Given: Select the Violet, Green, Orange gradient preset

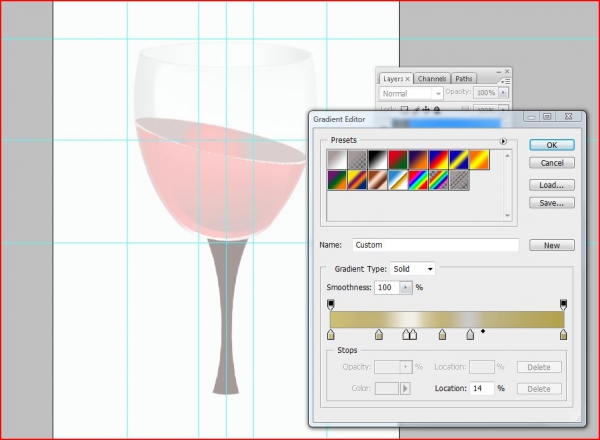Looking at the screenshot, I should pyautogui.click(x=337, y=180).
